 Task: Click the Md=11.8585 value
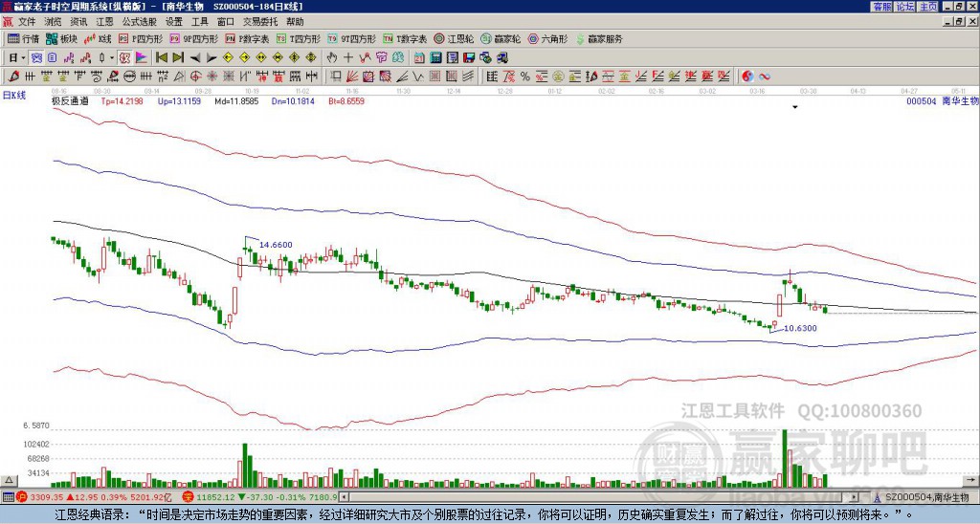[x=237, y=100]
